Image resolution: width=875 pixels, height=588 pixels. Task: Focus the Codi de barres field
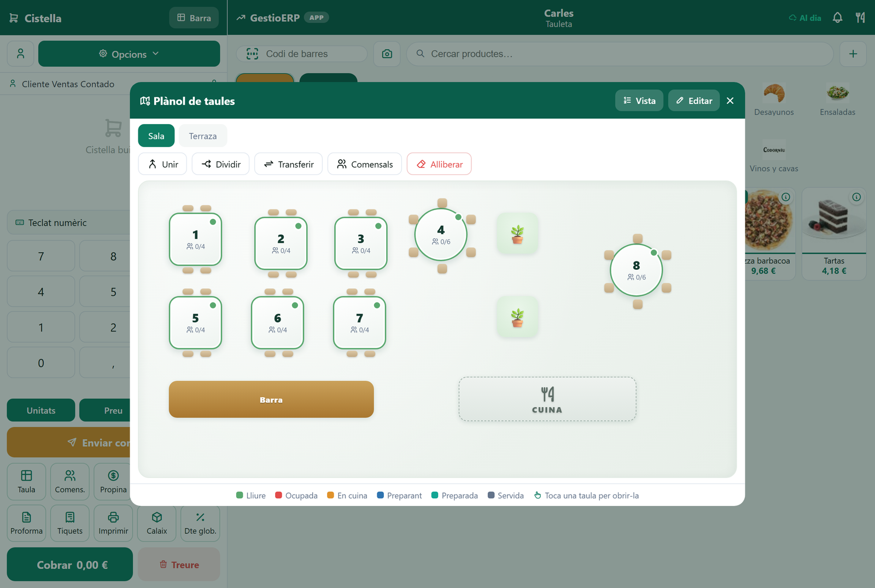302,54
